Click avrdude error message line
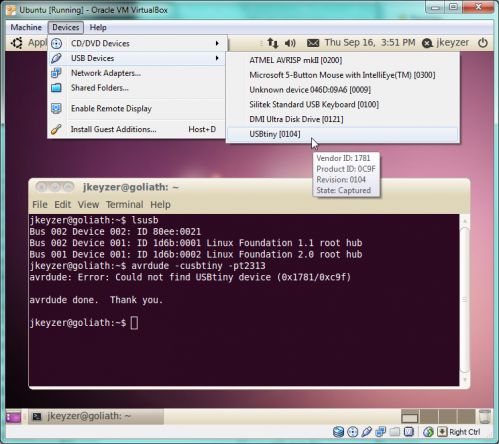The image size is (499, 444). click(190, 277)
